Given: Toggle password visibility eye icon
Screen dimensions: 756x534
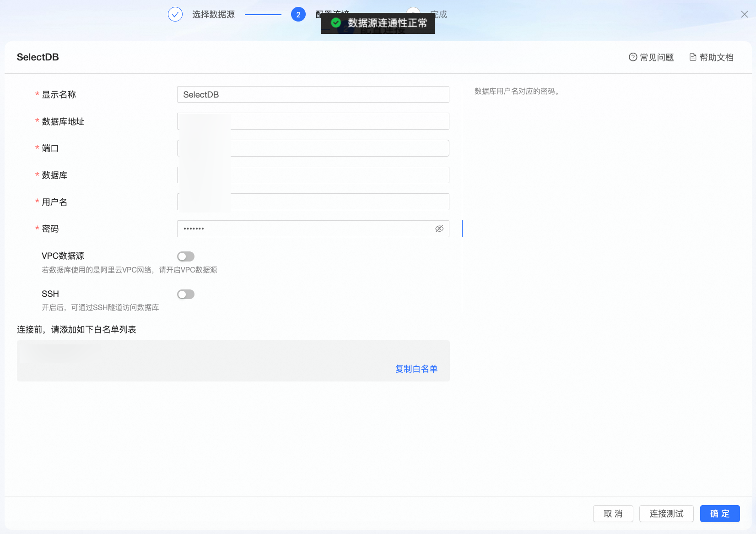Looking at the screenshot, I should (439, 229).
